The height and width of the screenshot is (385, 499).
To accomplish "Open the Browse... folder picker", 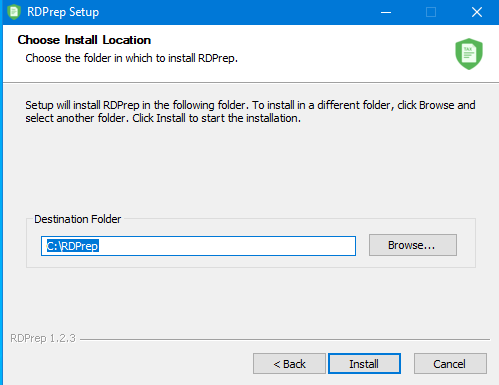I will [x=413, y=245].
